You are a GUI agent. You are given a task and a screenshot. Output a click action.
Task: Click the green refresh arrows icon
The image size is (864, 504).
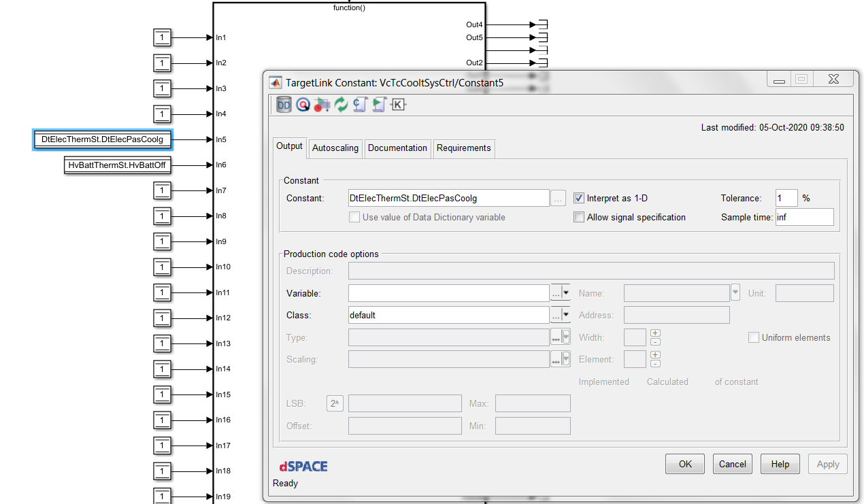click(341, 104)
